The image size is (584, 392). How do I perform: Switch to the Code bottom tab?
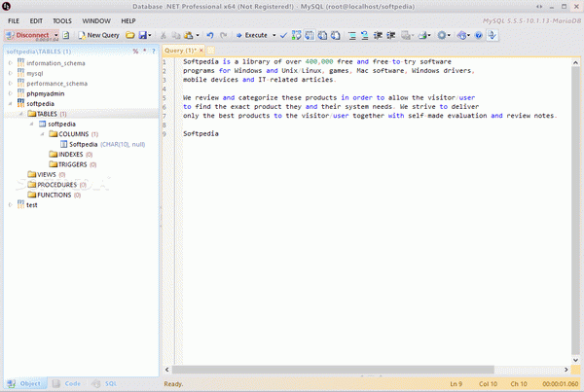pyautogui.click(x=67, y=383)
